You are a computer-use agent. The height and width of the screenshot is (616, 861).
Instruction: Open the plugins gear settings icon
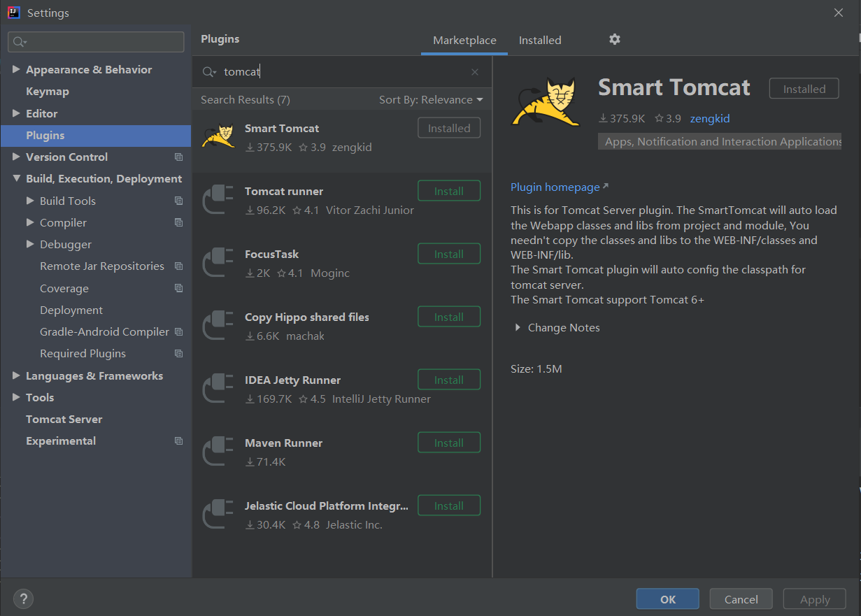(615, 40)
